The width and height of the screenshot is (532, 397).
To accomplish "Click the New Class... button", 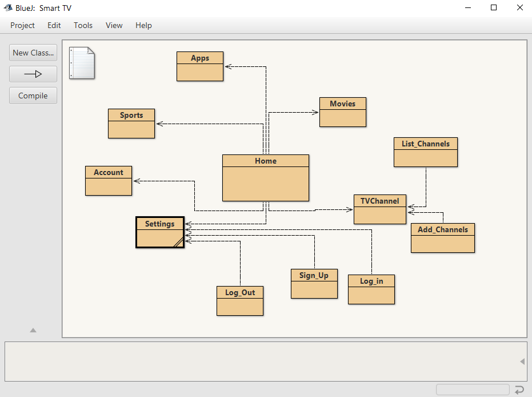I will click(33, 53).
